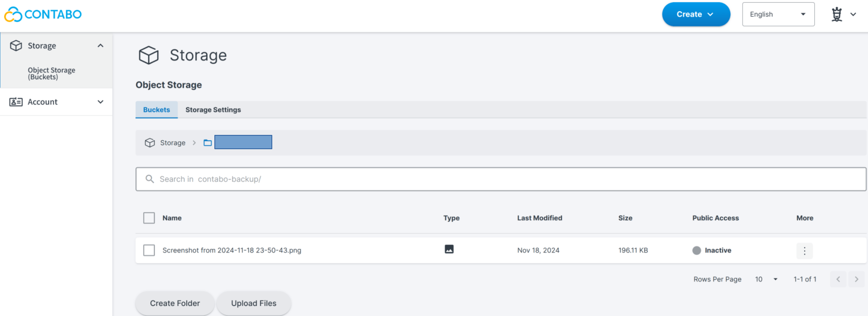Open Object Storage (Buckets) in sidebar
The width and height of the screenshot is (868, 316).
[52, 73]
